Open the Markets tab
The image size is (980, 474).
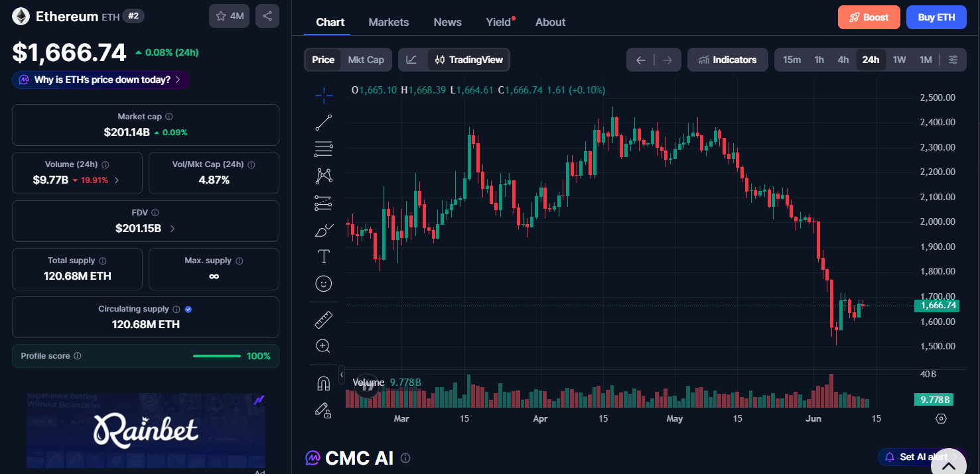coord(389,22)
